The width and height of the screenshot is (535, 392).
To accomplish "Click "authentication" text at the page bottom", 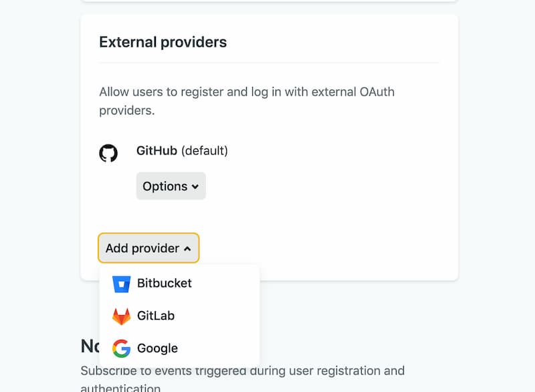I will click(x=120, y=387).
